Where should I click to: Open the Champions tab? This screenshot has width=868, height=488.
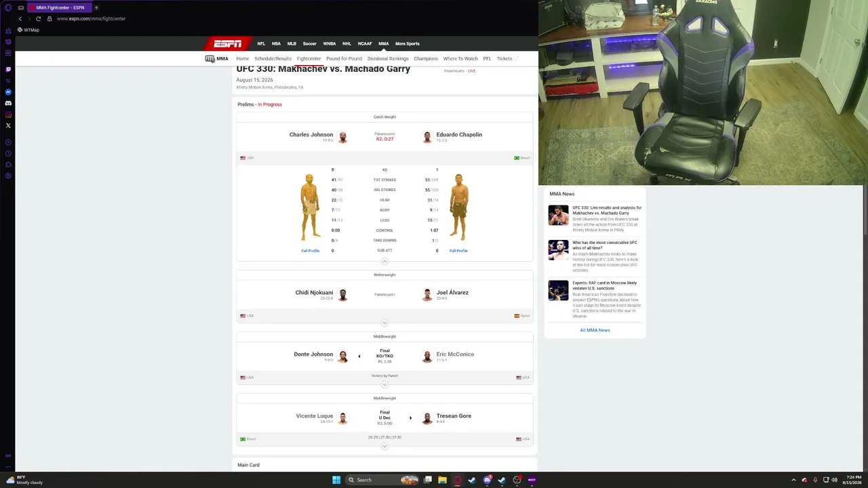[x=426, y=59]
